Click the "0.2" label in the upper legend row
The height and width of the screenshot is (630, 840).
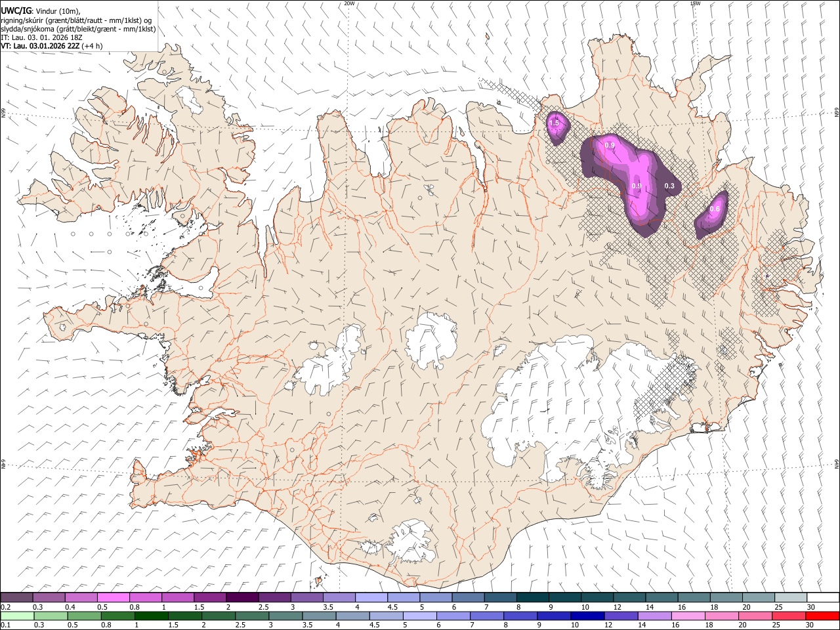[x=6, y=607]
